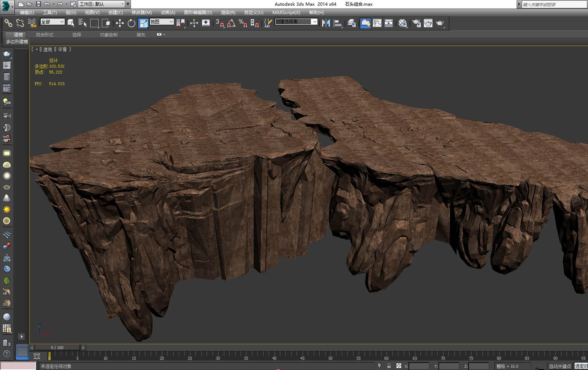
Task: Activate the Select and Scale tool
Action: pyautogui.click(x=143, y=23)
